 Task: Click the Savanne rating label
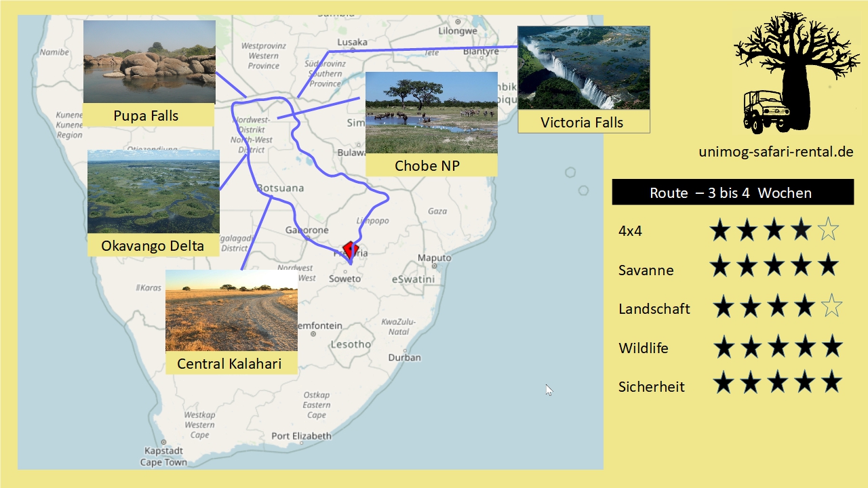click(x=646, y=270)
